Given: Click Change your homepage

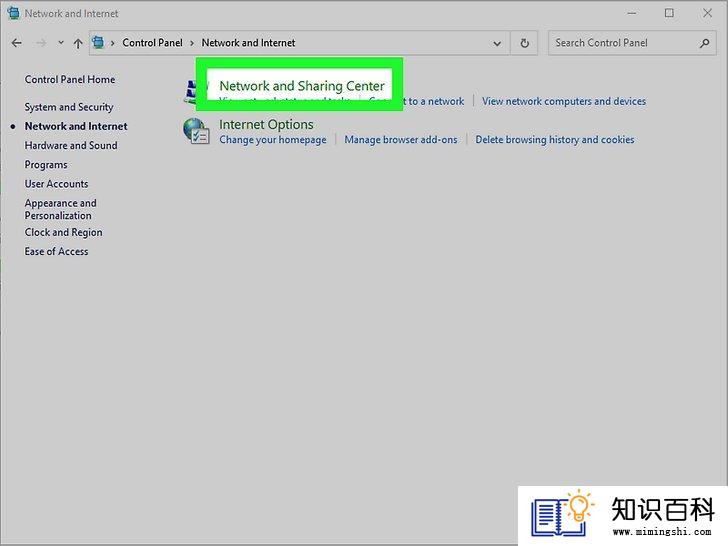Looking at the screenshot, I should click(273, 140).
